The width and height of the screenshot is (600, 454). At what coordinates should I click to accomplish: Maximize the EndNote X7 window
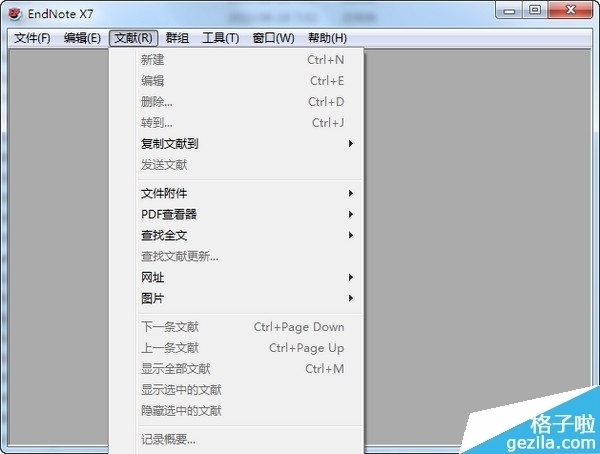click(535, 10)
